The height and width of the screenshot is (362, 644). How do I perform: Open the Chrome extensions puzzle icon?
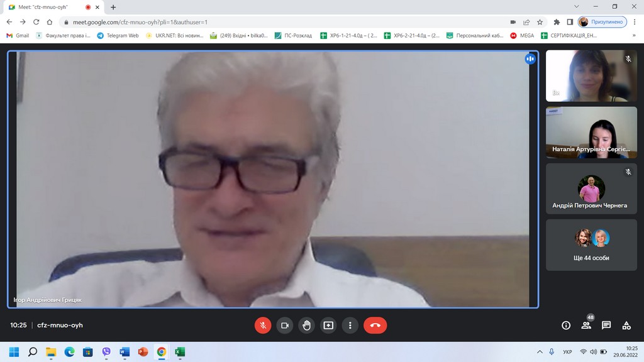(x=557, y=22)
